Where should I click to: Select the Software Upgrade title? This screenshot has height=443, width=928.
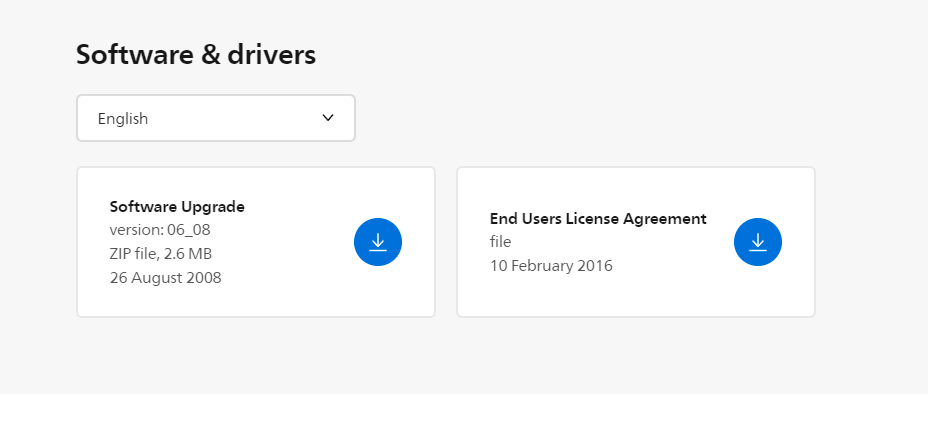point(177,206)
